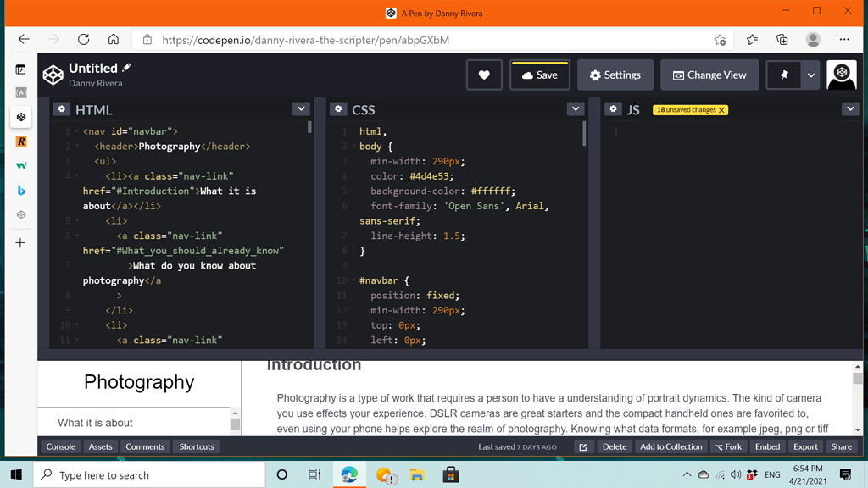868x488 pixels.
Task: Open Microsoft Edge from the taskbar
Action: coord(349,474)
